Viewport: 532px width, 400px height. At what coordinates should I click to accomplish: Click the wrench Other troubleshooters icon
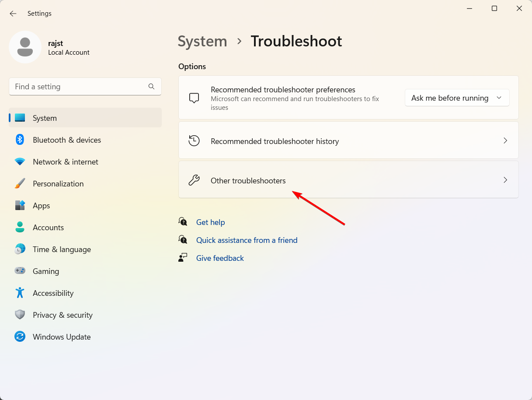[194, 180]
